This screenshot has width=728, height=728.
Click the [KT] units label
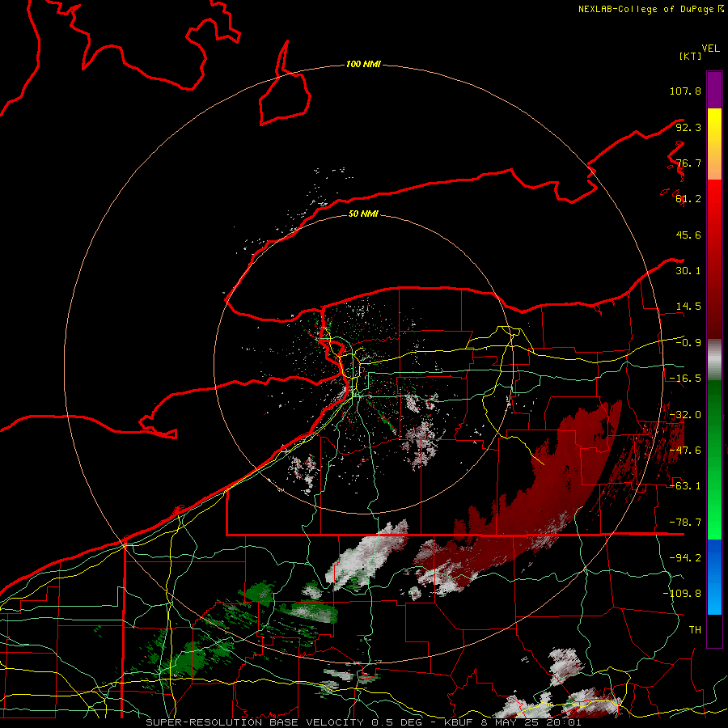point(690,56)
